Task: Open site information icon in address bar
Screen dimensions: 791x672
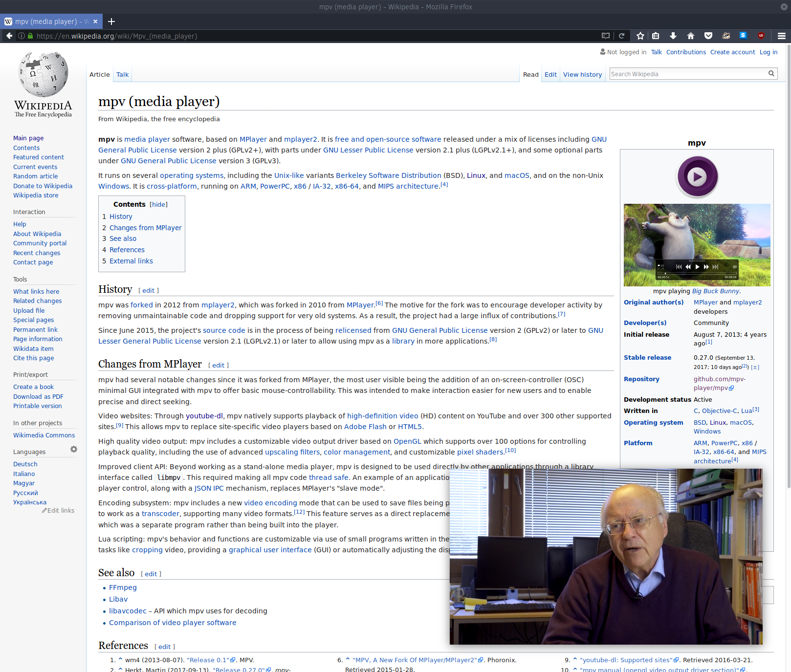Action: (x=22, y=36)
